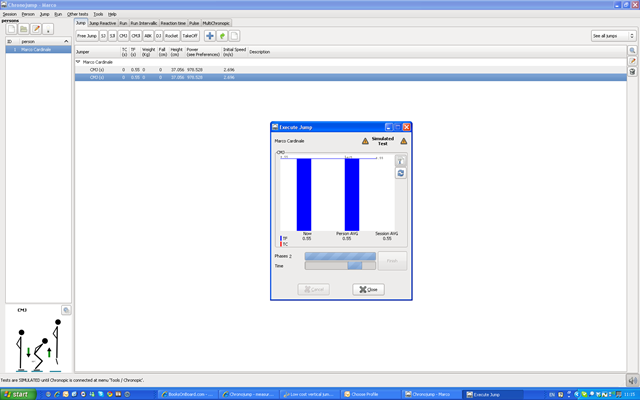Click the CMJl jump button

[136, 36]
